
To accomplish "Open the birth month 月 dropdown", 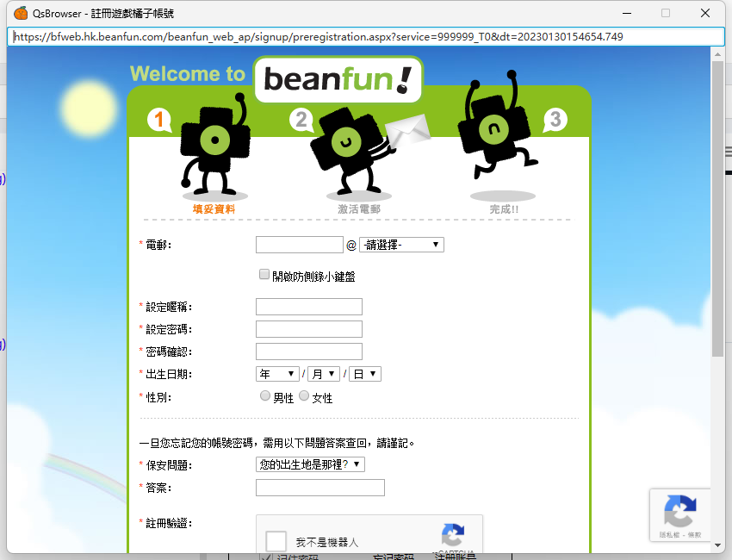I will pyautogui.click(x=323, y=374).
